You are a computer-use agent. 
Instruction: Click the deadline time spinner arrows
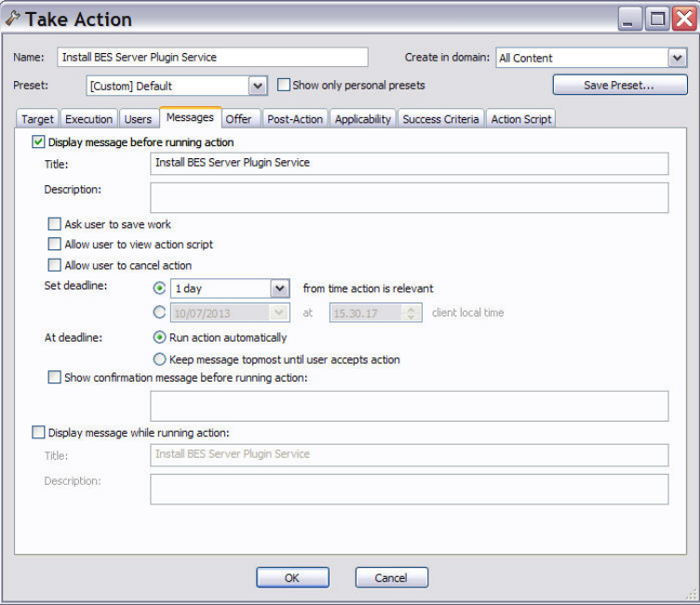point(411,313)
